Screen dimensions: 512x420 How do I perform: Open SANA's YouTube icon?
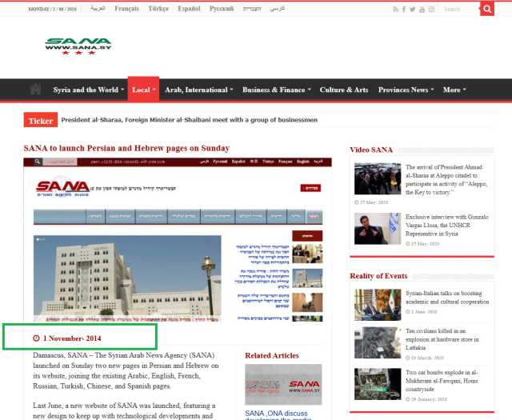click(422, 10)
